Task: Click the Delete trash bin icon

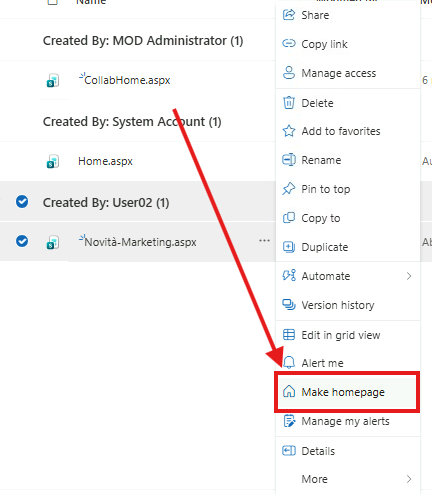Action: [289, 103]
